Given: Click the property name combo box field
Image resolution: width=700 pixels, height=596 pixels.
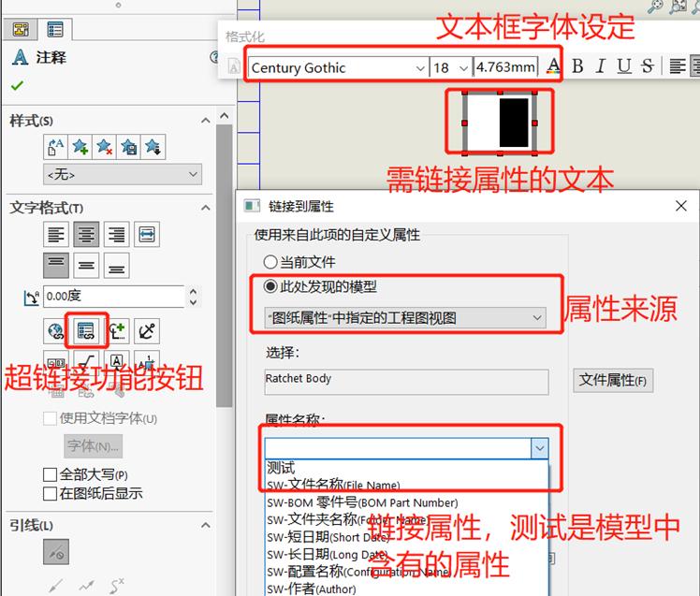Looking at the screenshot, I should (398, 448).
